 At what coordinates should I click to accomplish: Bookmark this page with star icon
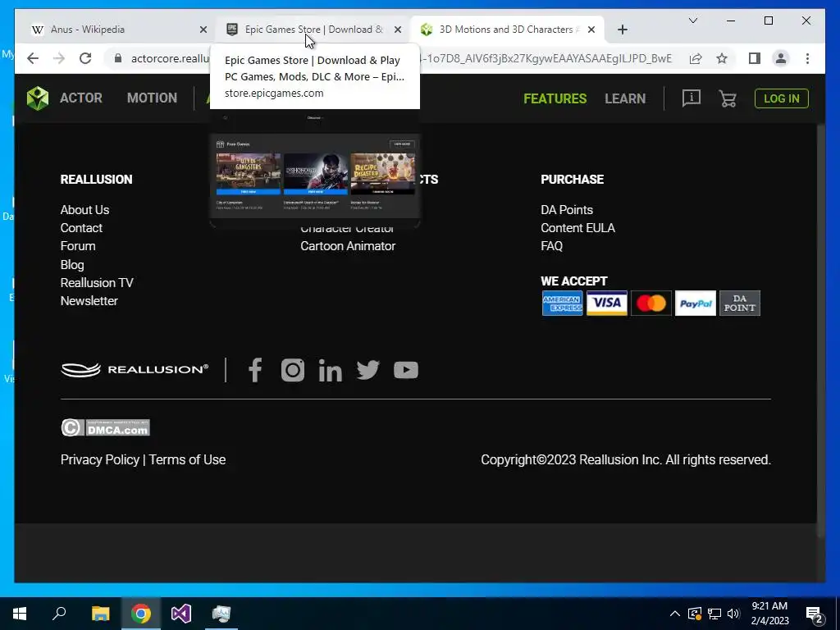722,58
